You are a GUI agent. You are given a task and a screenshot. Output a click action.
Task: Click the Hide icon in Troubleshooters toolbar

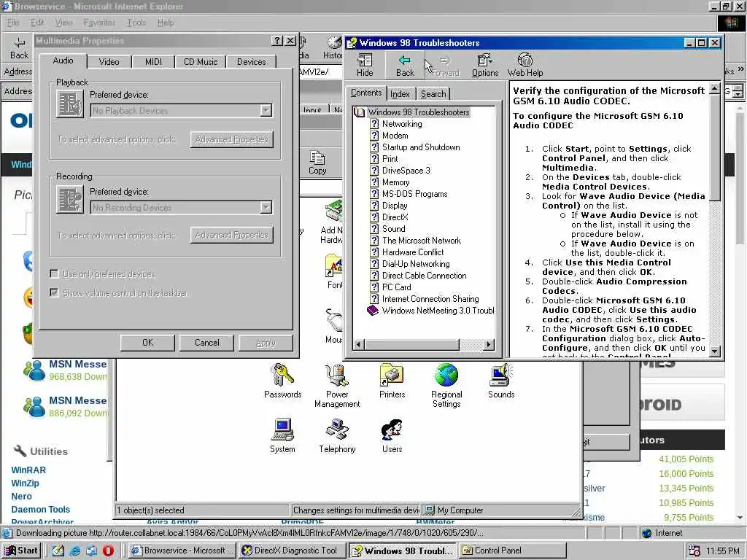pyautogui.click(x=365, y=65)
